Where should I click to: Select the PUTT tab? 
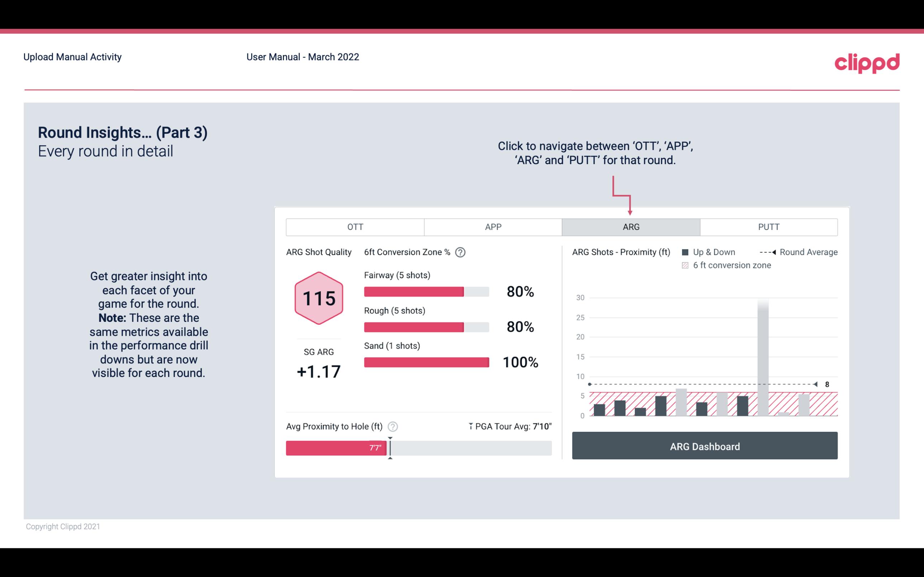tap(768, 226)
